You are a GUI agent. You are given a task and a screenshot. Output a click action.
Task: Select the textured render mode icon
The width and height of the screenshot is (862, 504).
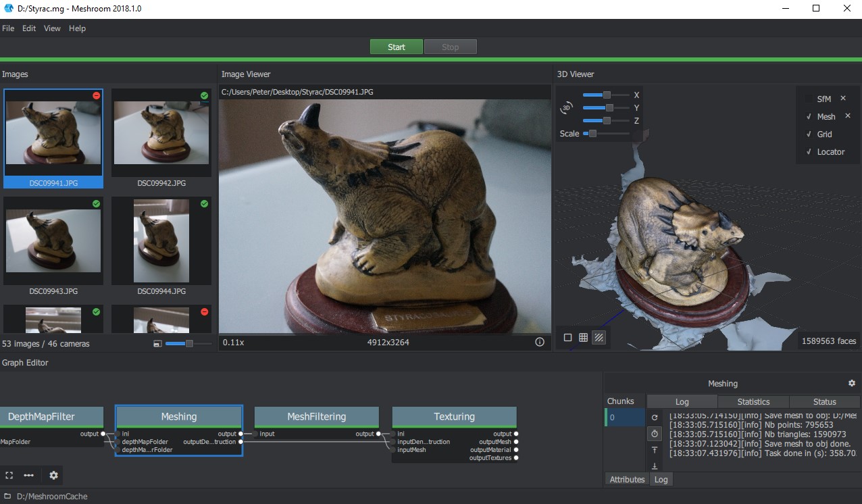[x=599, y=338]
